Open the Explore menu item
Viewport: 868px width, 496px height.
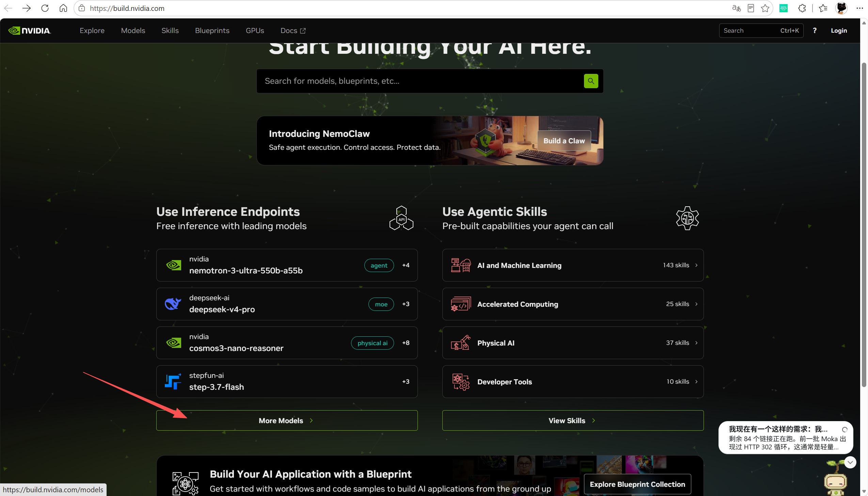[92, 31]
